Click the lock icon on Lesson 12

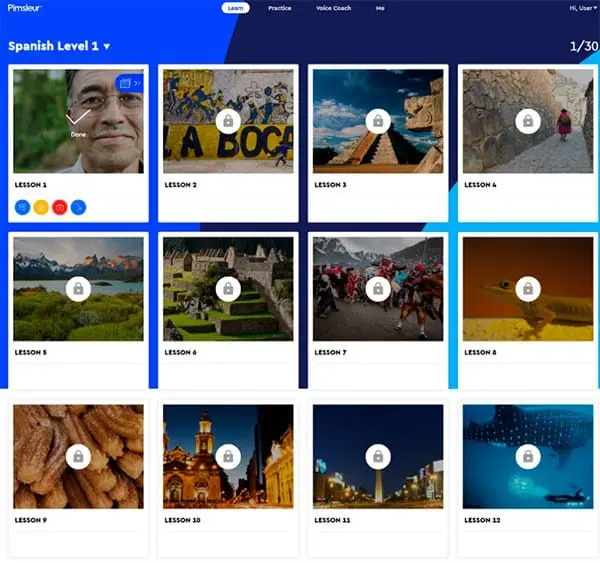click(x=528, y=457)
